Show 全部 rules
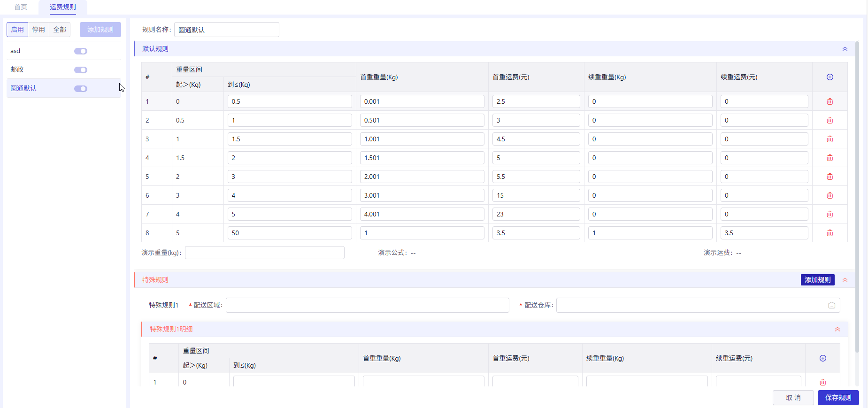This screenshot has width=868, height=408. pyautogui.click(x=60, y=30)
